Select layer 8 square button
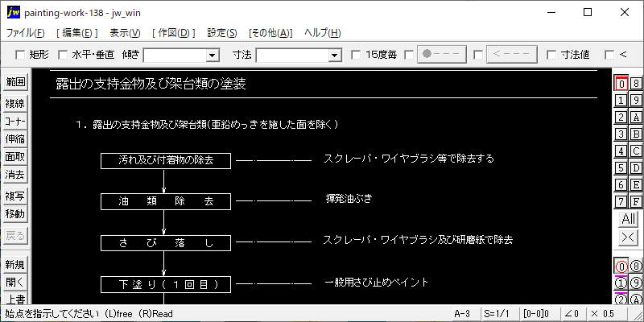This screenshot has width=644, height=322. 636,84
